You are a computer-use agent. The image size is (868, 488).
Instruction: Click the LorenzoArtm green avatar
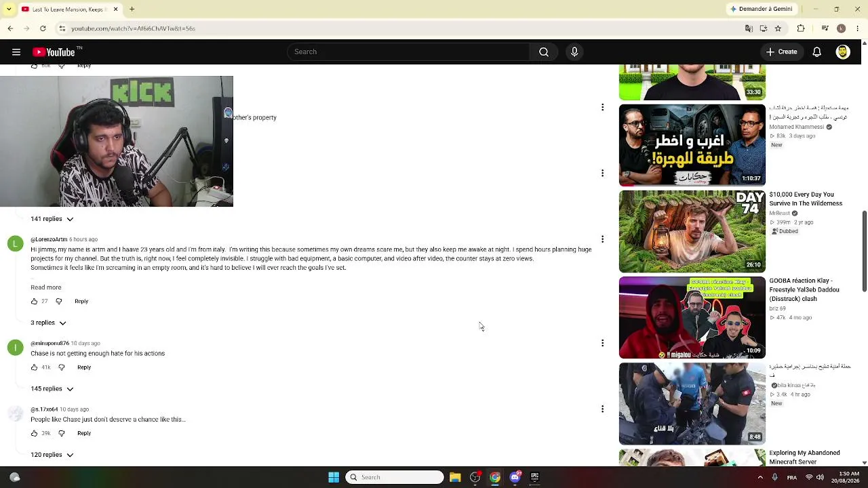15,243
